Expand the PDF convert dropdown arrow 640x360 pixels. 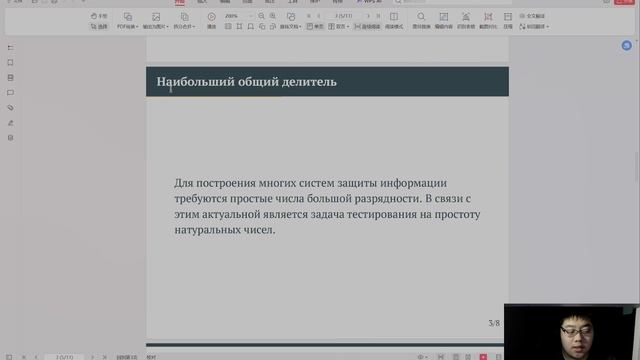[x=137, y=27]
